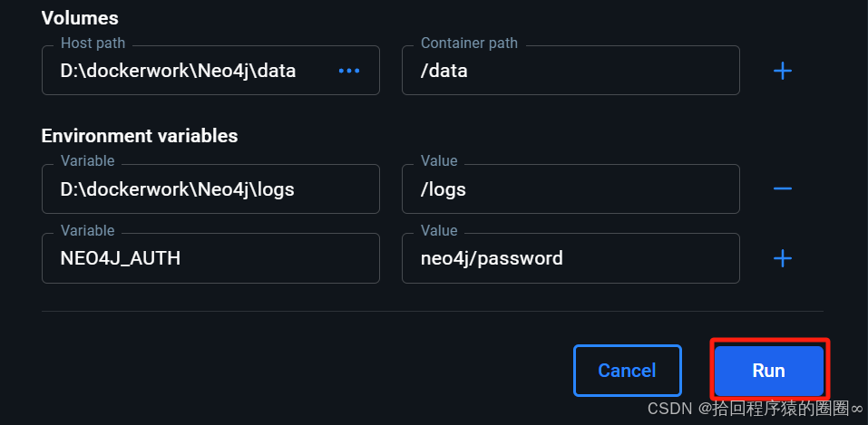Click the "Variable" label above NEO4J_AUTH
Screen dimensions: 868x425
87,231
